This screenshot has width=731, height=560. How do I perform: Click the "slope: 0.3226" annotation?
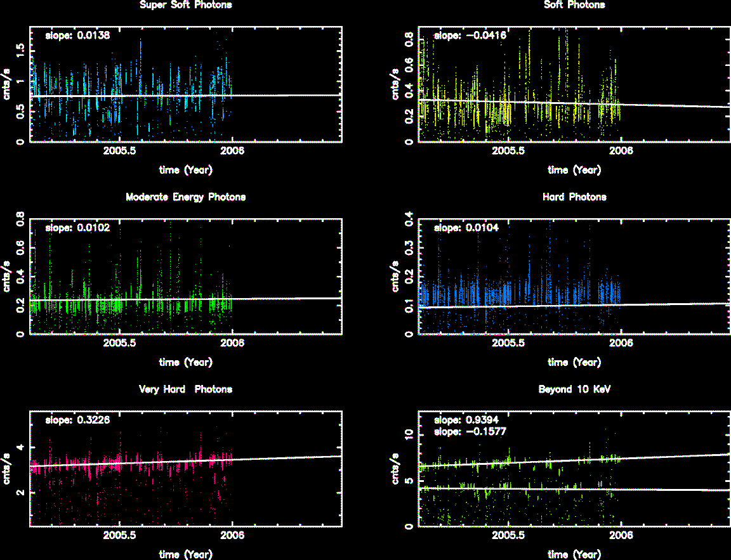(77, 420)
